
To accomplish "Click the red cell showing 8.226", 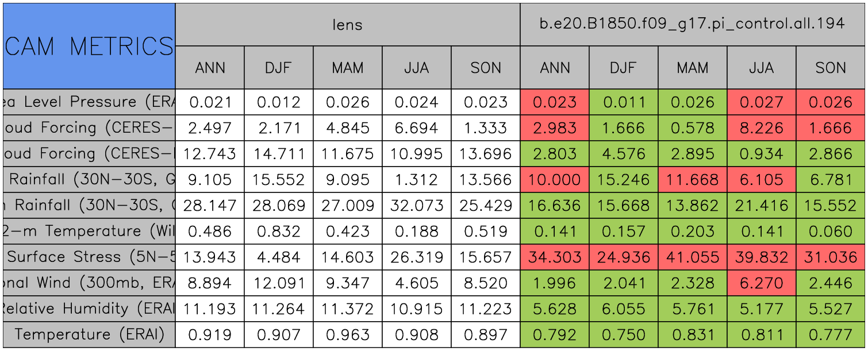I will pyautogui.click(x=762, y=128).
